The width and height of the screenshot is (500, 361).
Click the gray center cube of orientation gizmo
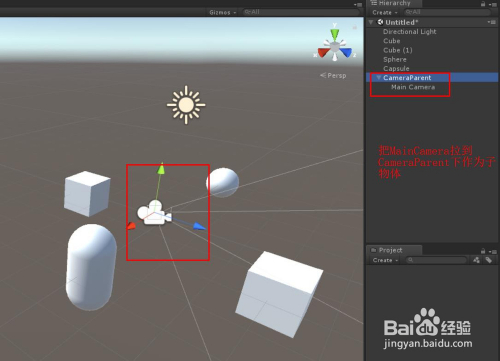(x=335, y=47)
